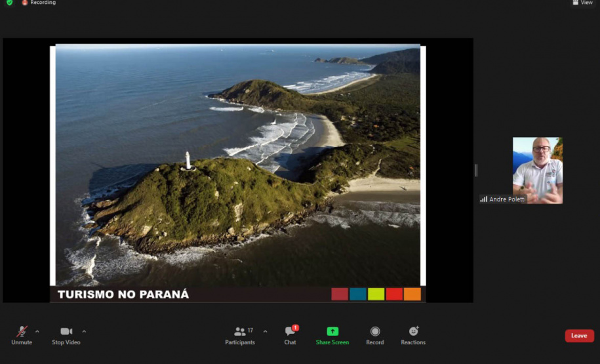Viewport: 600px width, 364px height.
Task: Open the Reactions menu
Action: point(413,335)
